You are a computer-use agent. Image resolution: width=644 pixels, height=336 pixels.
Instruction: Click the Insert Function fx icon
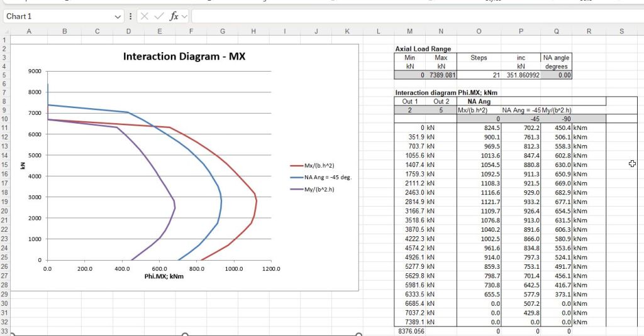[175, 16]
